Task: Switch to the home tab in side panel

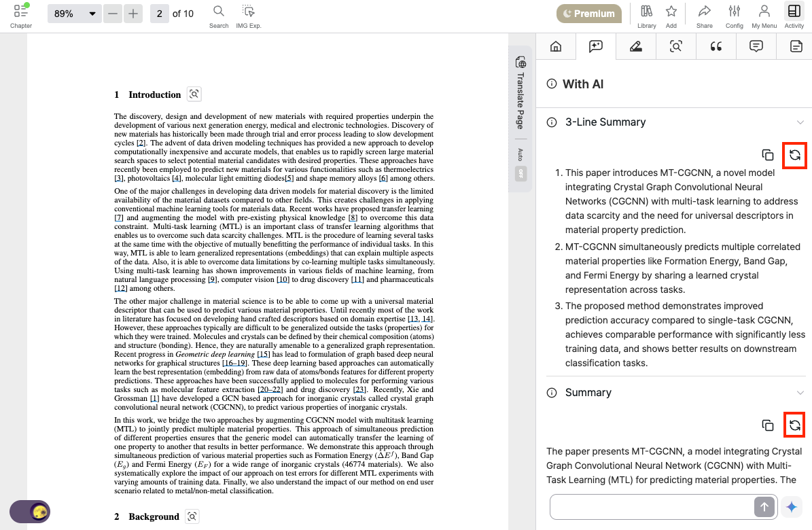Action: point(556,47)
